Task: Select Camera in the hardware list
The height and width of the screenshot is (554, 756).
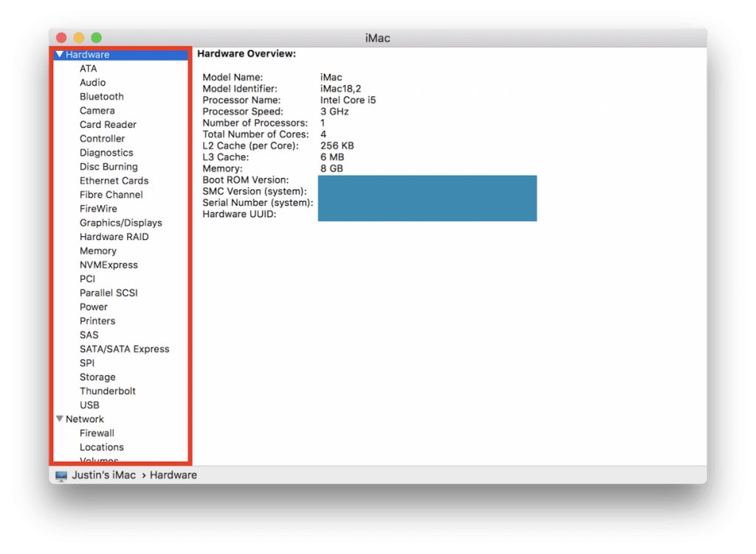Action: pos(97,111)
